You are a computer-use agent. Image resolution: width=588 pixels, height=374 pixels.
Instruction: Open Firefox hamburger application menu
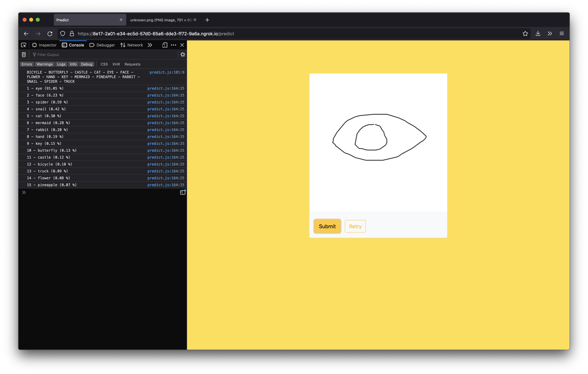point(562,34)
